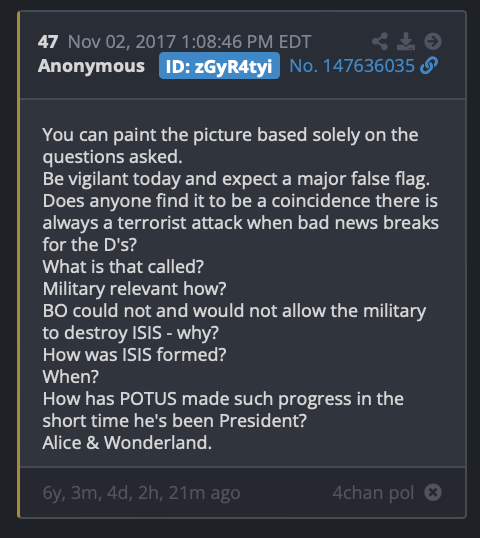480x538 pixels.
Task: Click the 'How was ISIS formed?' line
Action: coord(134,354)
